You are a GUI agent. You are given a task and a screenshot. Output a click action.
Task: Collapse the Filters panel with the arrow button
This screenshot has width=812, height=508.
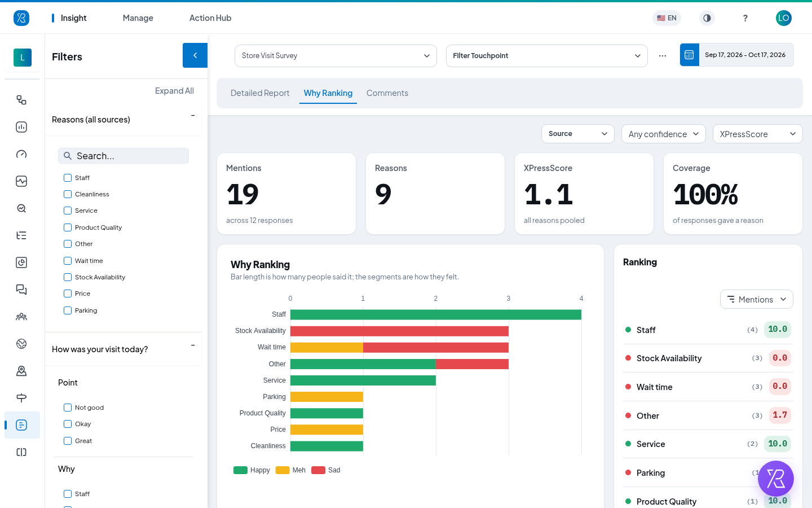click(x=195, y=55)
